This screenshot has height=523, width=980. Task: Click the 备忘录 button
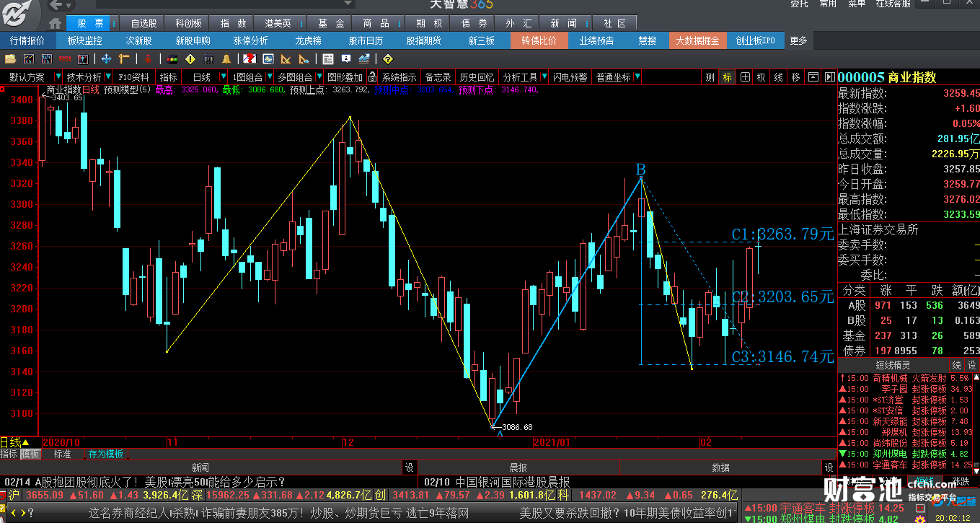[438, 76]
